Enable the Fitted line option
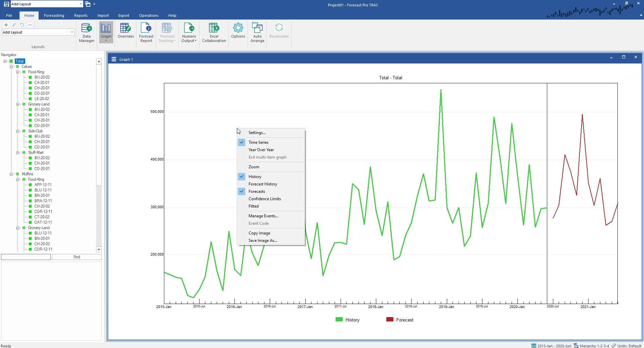 click(271, 206)
